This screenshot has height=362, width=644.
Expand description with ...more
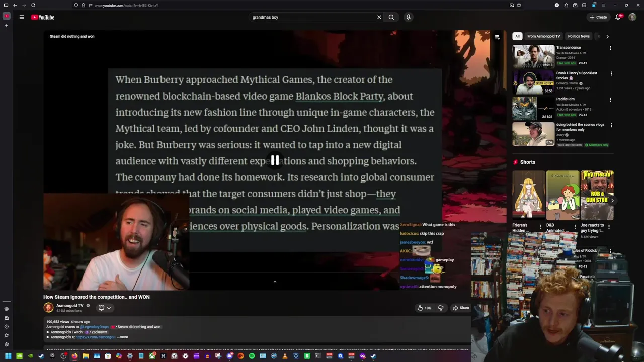pyautogui.click(x=122, y=337)
